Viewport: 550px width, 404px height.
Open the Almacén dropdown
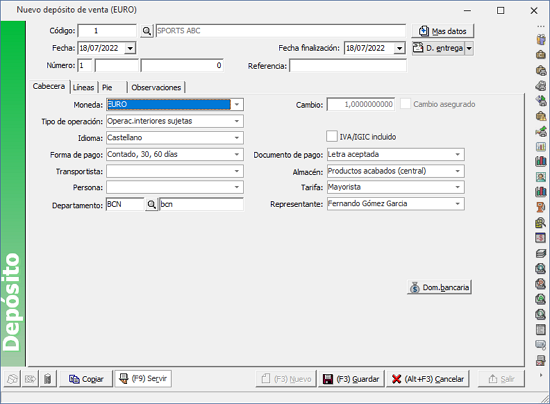(x=457, y=171)
